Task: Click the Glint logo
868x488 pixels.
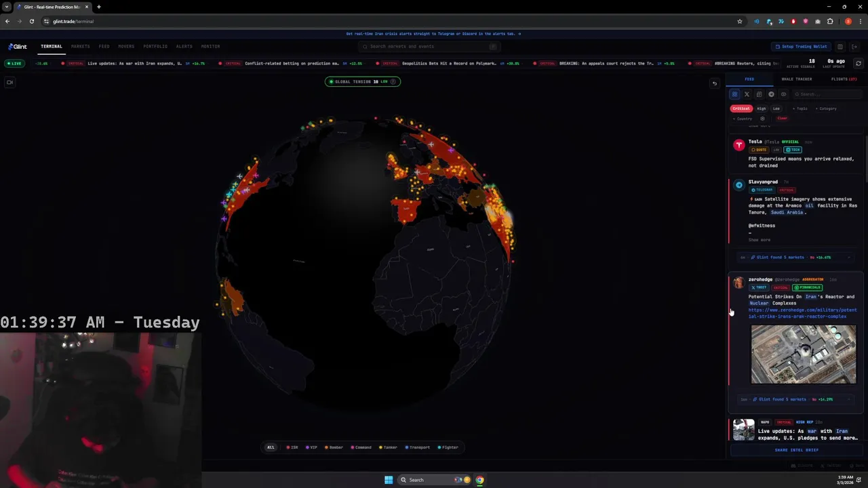Action: 18,47
